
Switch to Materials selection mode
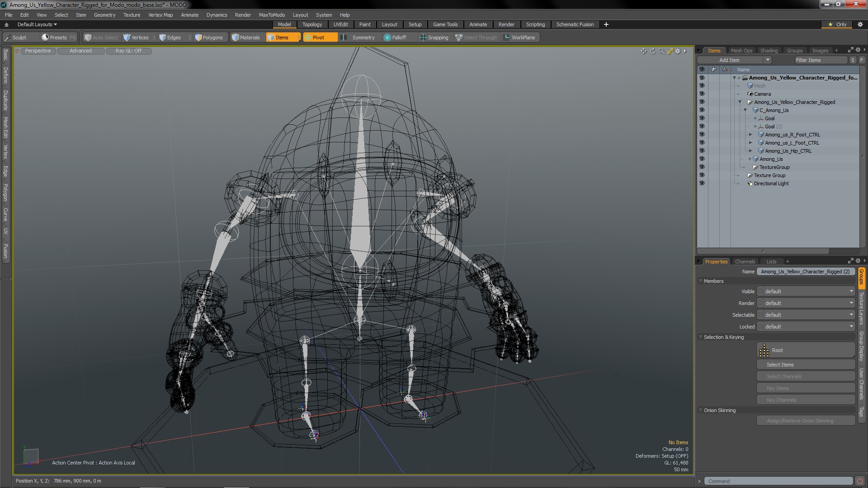(x=246, y=38)
